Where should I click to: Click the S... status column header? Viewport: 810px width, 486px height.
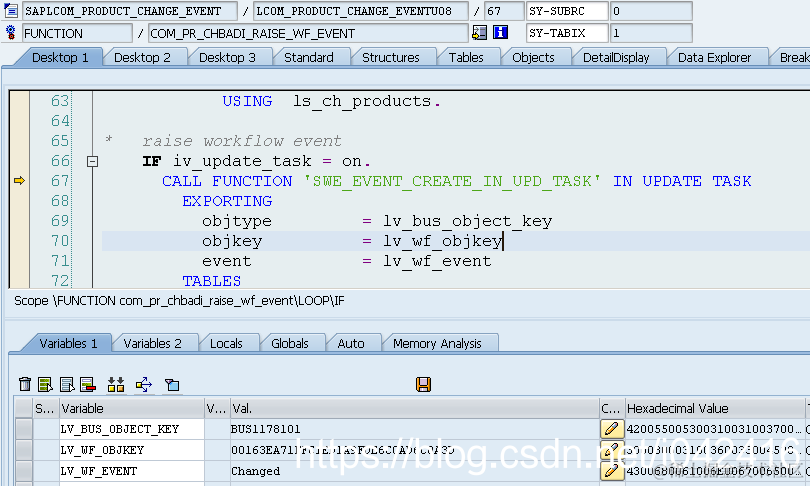[x=46, y=408]
